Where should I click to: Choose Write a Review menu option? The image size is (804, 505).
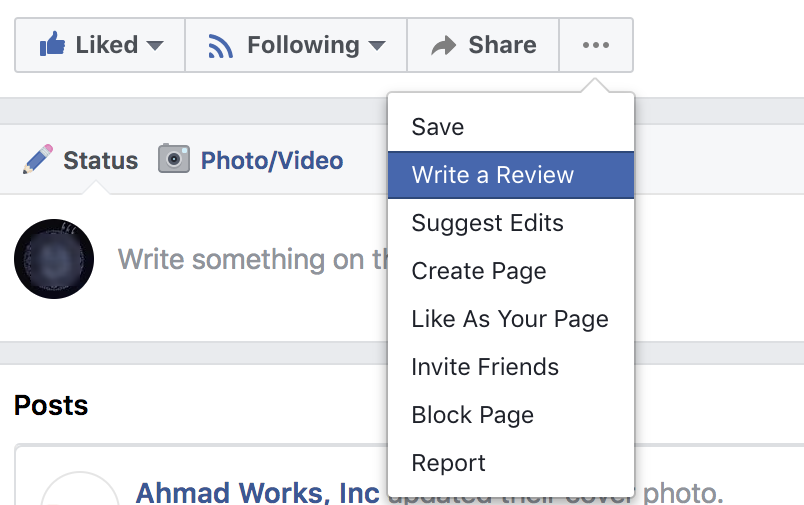pyautogui.click(x=493, y=175)
